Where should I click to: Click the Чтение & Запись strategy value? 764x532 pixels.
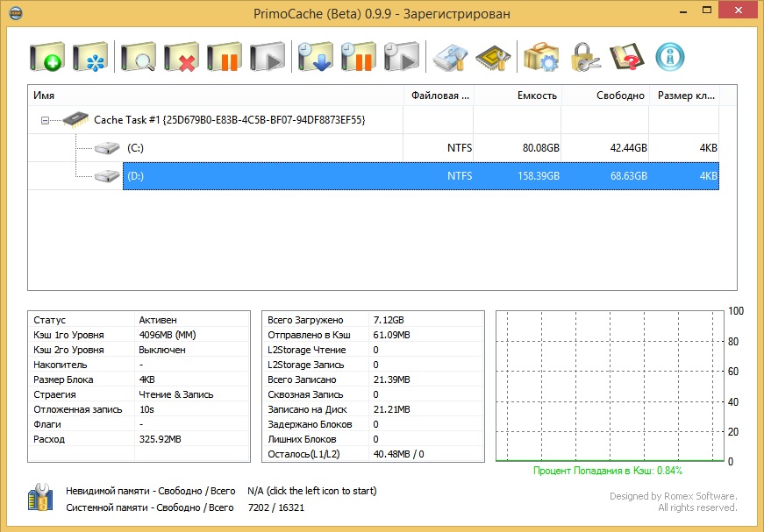point(176,394)
